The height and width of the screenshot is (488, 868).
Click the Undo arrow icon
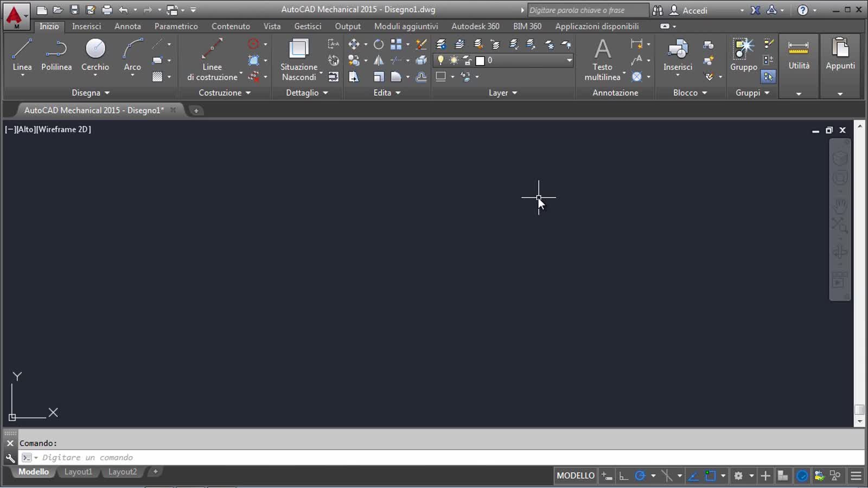pyautogui.click(x=123, y=10)
